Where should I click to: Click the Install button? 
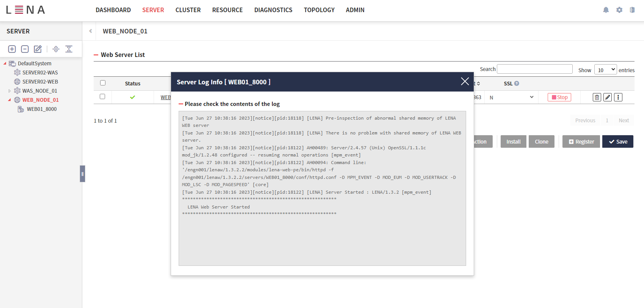[514, 142]
